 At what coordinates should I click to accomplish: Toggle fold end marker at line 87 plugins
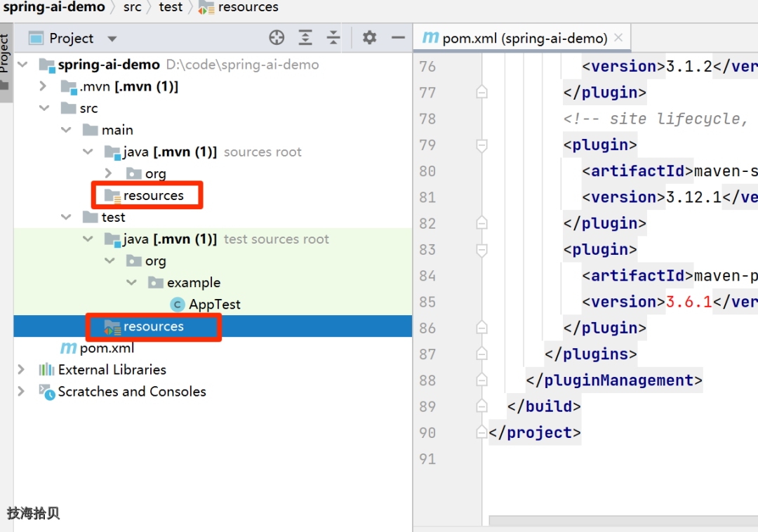(481, 354)
